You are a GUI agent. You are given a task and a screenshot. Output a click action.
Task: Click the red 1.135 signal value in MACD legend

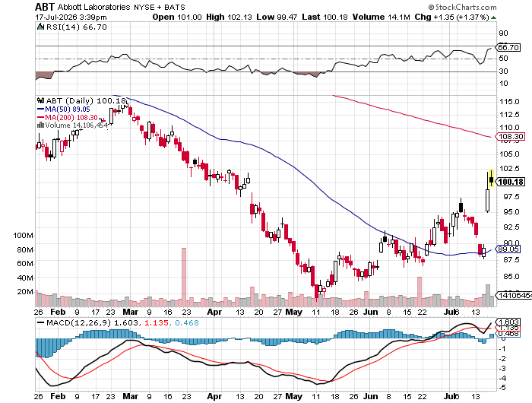[x=156, y=322]
